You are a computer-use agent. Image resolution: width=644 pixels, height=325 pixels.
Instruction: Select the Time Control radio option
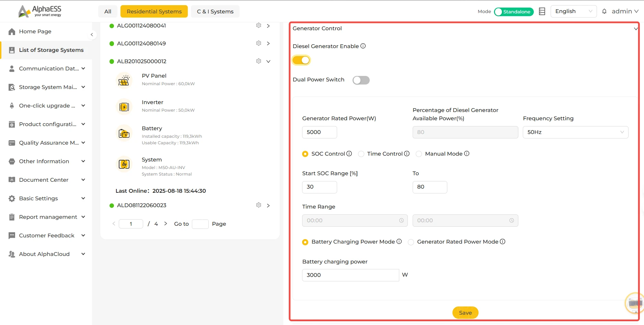(361, 154)
